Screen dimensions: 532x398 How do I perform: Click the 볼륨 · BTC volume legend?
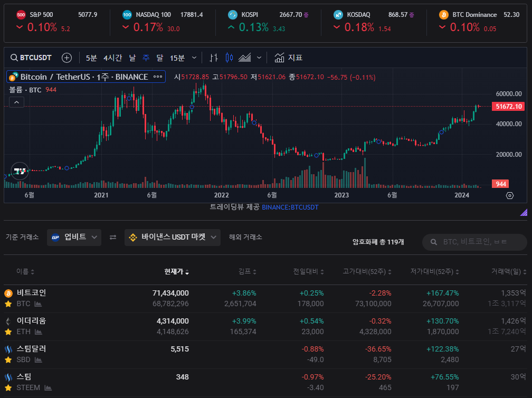click(x=25, y=90)
